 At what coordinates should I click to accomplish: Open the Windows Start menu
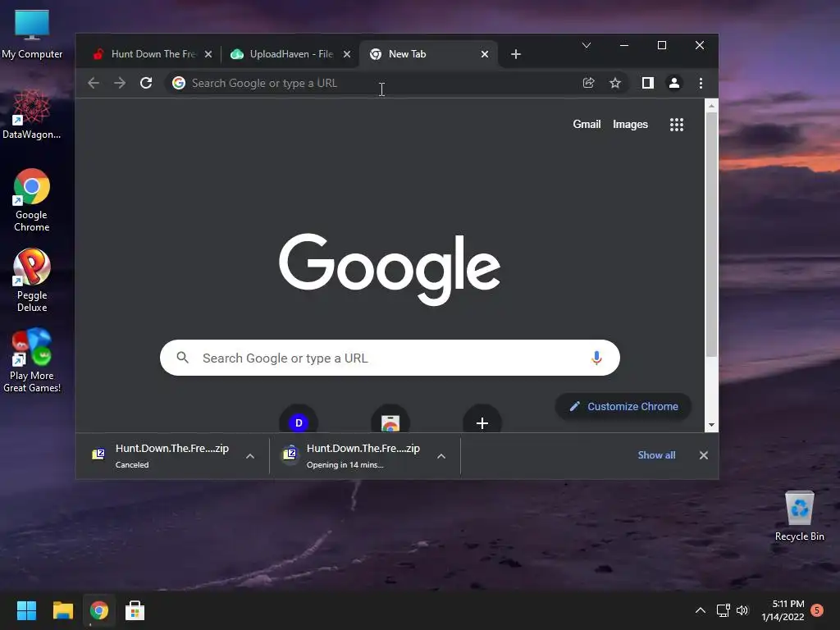coord(26,610)
